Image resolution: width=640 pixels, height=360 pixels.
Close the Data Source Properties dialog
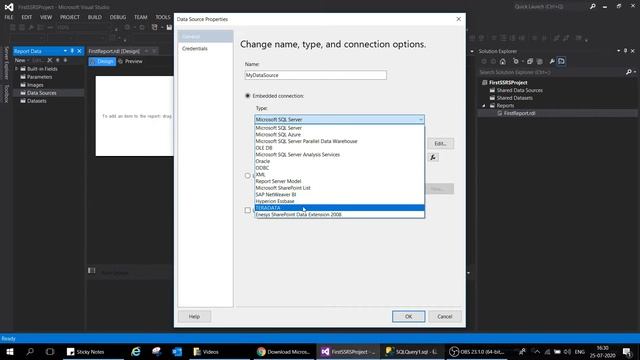(x=458, y=19)
